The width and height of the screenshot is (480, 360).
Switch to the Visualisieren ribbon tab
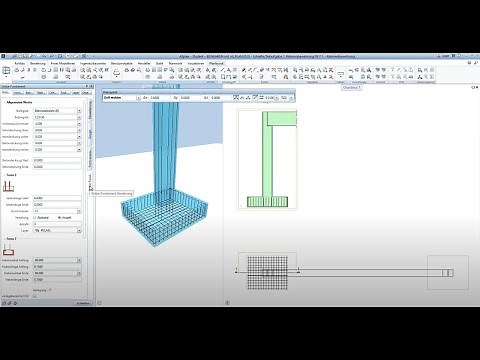point(196,63)
